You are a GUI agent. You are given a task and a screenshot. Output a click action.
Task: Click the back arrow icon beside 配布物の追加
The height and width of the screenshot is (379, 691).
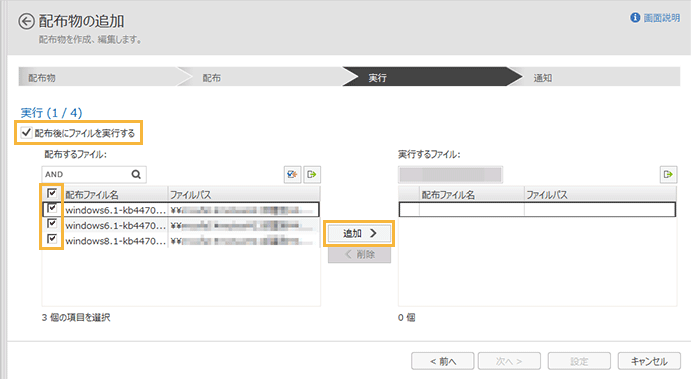[26, 21]
